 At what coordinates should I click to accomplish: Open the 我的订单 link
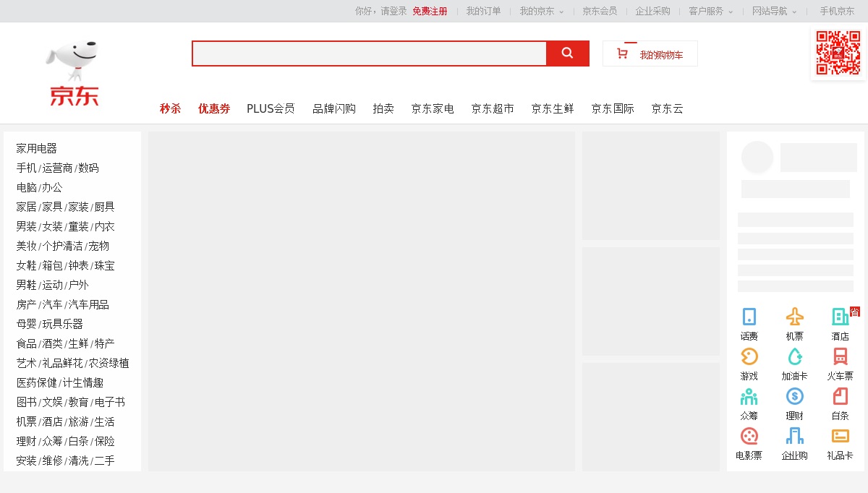483,11
